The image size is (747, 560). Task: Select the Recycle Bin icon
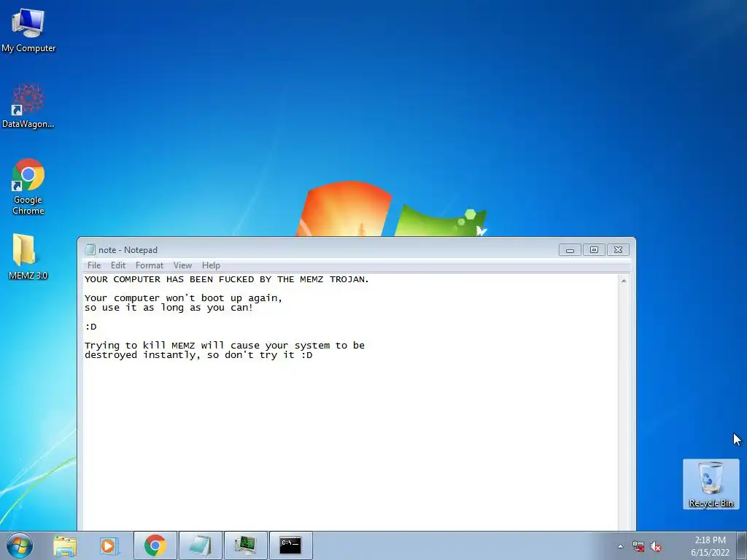711,484
